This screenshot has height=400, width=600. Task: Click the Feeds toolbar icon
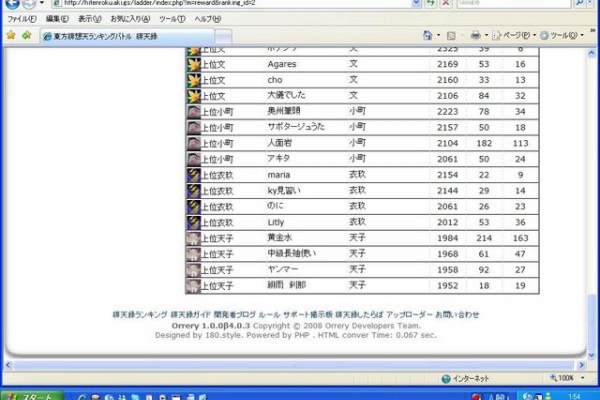point(451,36)
